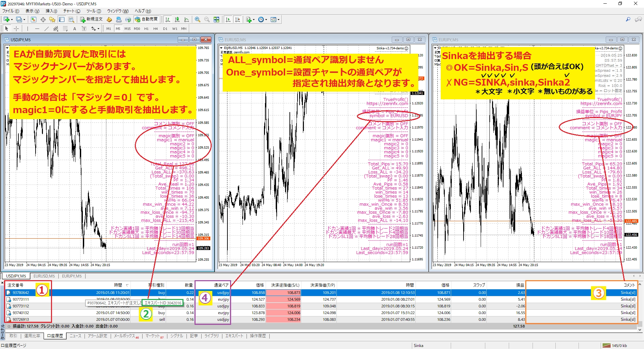Switch to the ニュース terminal tab

75,336
